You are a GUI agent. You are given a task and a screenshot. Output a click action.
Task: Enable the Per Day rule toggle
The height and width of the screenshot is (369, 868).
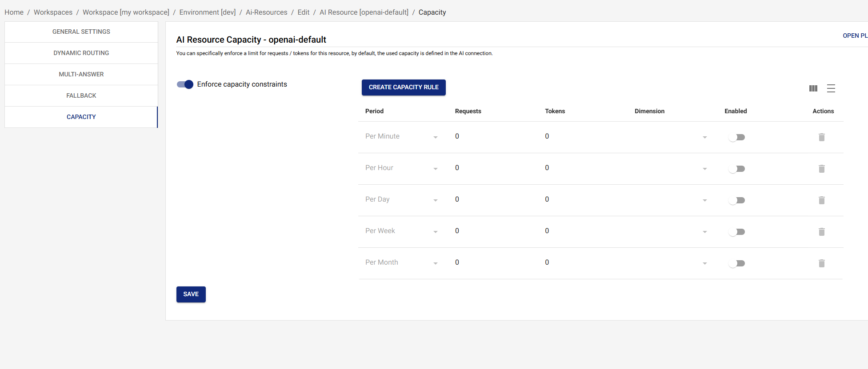[x=737, y=200]
